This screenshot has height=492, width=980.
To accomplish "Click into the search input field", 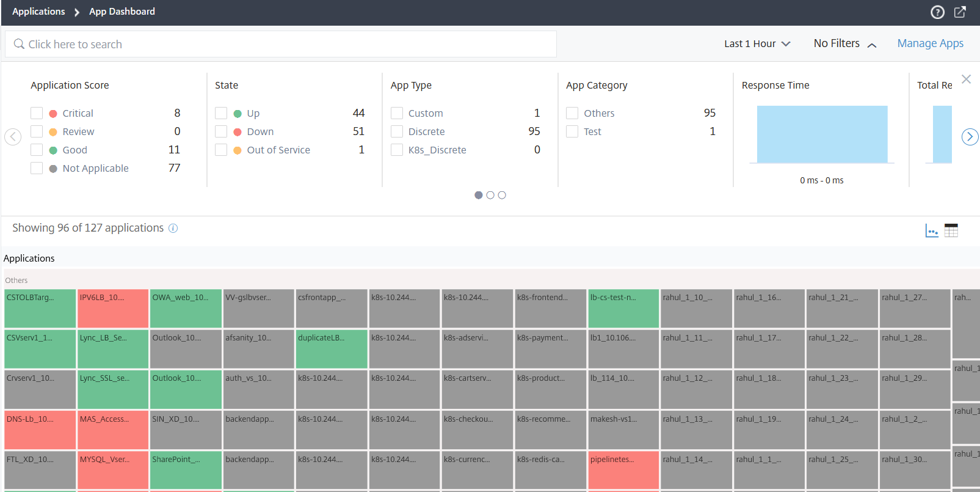I will (287, 44).
